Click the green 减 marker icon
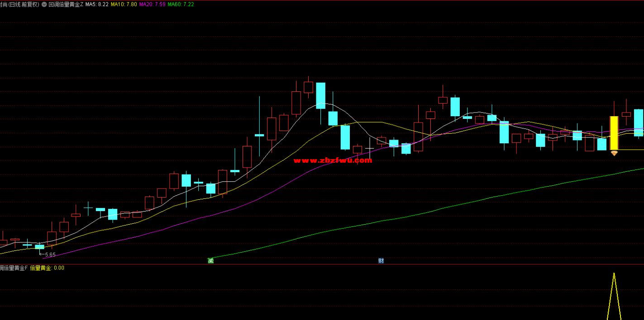644x320 pixels. point(210,261)
